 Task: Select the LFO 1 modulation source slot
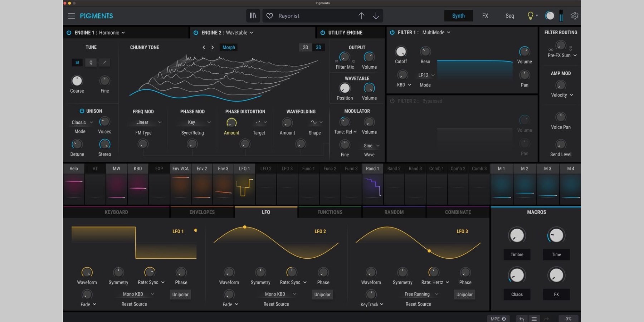click(x=244, y=184)
